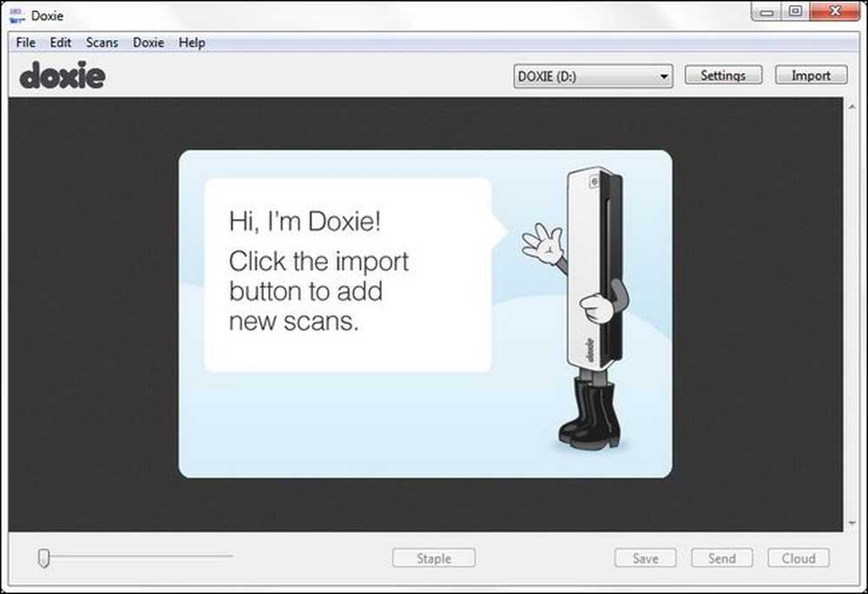Screen dimensions: 868x594
Task: Click the Cloud button
Action: [x=799, y=558]
